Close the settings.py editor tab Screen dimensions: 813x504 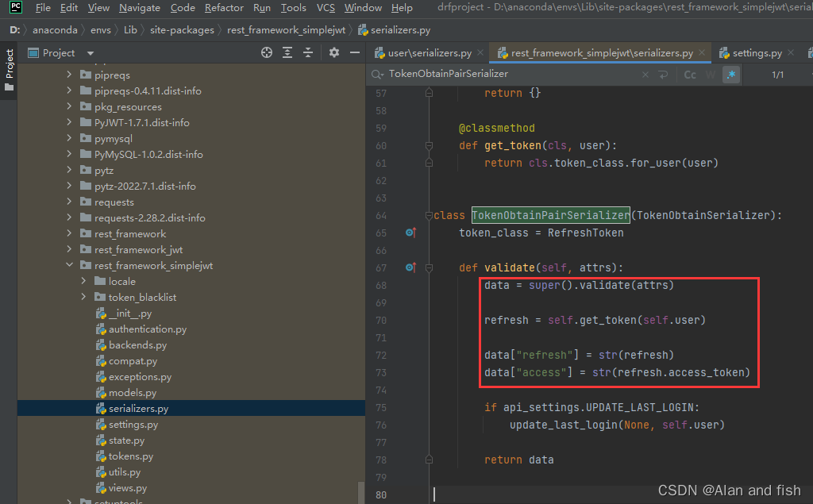791,53
